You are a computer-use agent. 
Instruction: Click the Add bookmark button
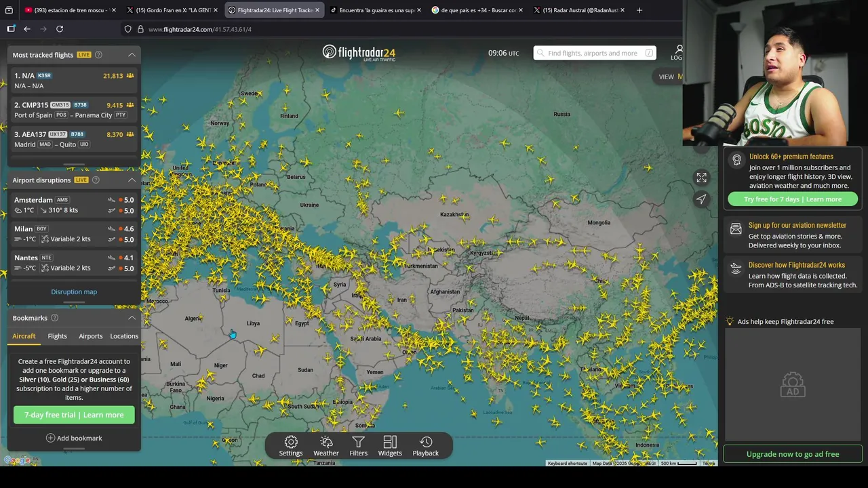click(74, 438)
